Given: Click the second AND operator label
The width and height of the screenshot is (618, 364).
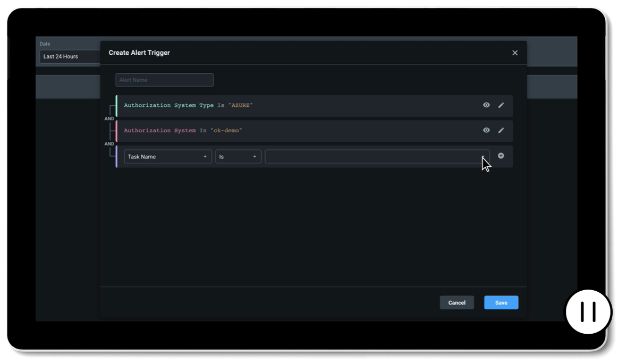Looking at the screenshot, I should pos(109,144).
